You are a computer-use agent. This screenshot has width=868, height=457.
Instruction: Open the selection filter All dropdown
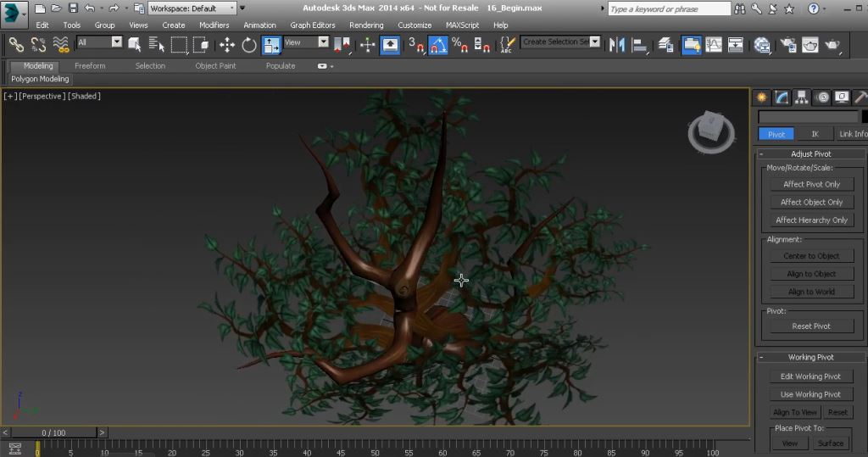[99, 42]
